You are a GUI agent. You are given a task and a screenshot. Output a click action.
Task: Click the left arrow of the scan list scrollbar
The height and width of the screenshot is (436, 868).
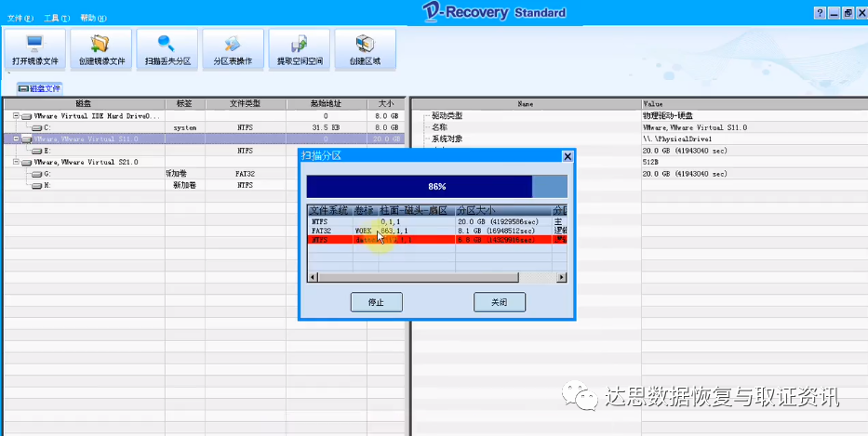314,277
